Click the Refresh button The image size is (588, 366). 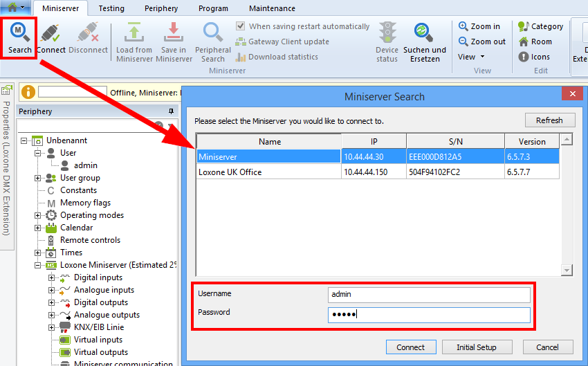[549, 120]
